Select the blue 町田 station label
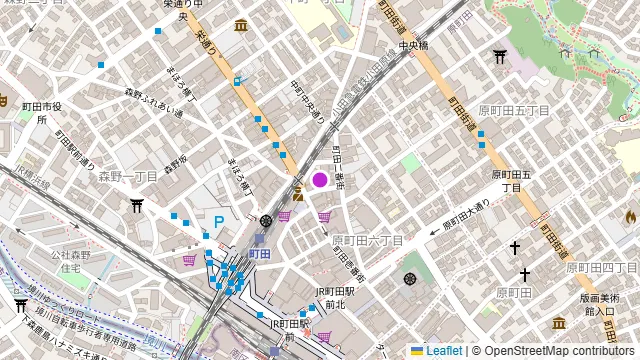 (260, 254)
